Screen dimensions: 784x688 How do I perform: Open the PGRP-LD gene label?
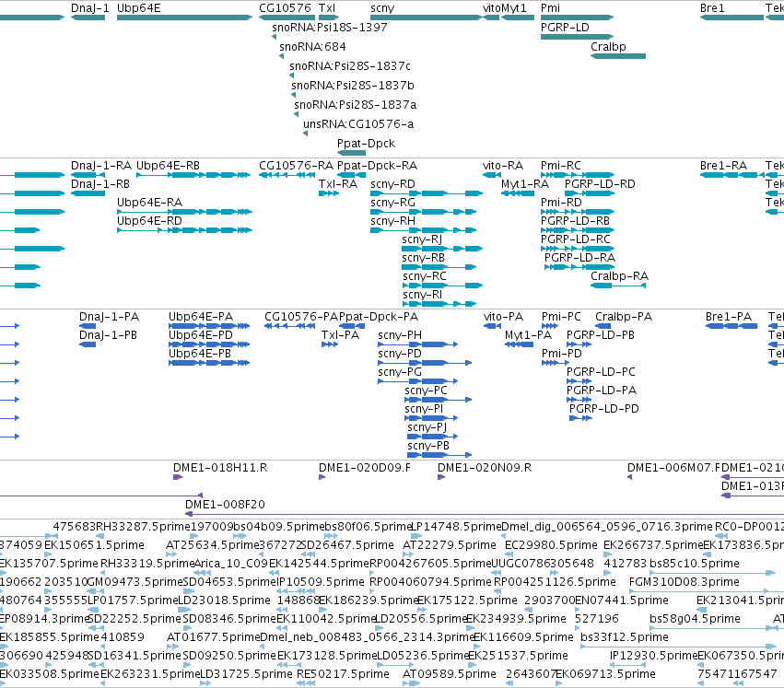point(565,28)
